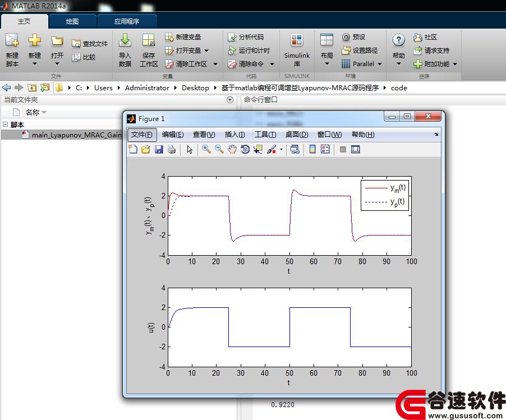
Task: Open 查找文件 to search files
Action: (90, 44)
